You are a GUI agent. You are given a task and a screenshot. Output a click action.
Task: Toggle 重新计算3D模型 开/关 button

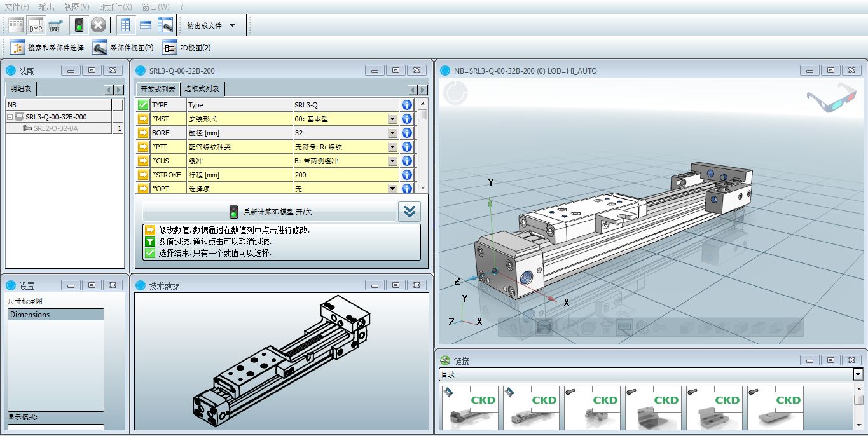tap(269, 212)
